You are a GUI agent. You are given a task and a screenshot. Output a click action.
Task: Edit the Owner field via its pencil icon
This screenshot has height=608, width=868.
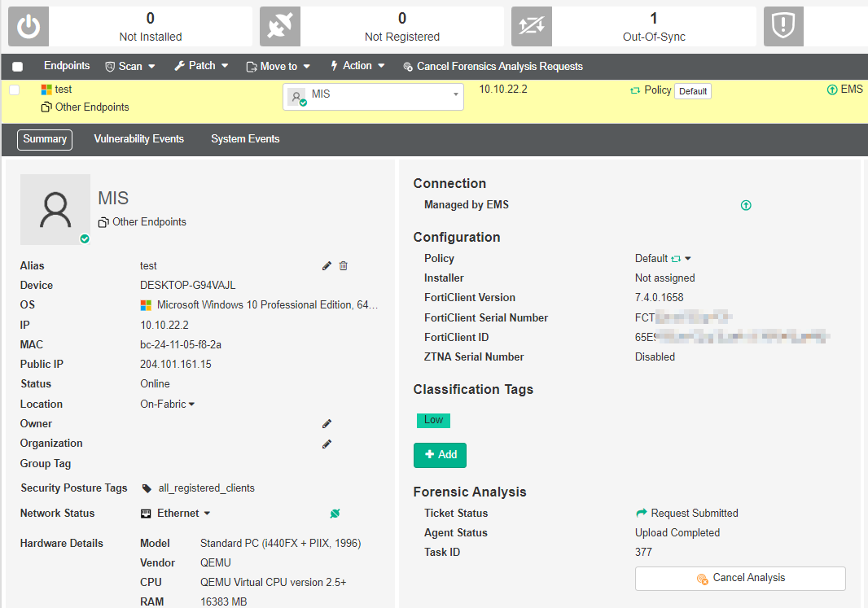pos(327,423)
